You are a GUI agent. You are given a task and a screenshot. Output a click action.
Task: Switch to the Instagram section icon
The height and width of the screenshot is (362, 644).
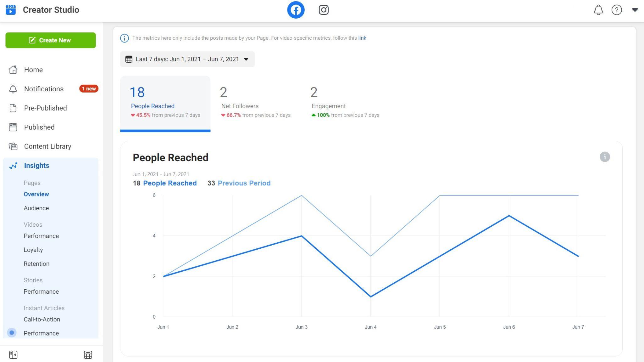pyautogui.click(x=324, y=10)
